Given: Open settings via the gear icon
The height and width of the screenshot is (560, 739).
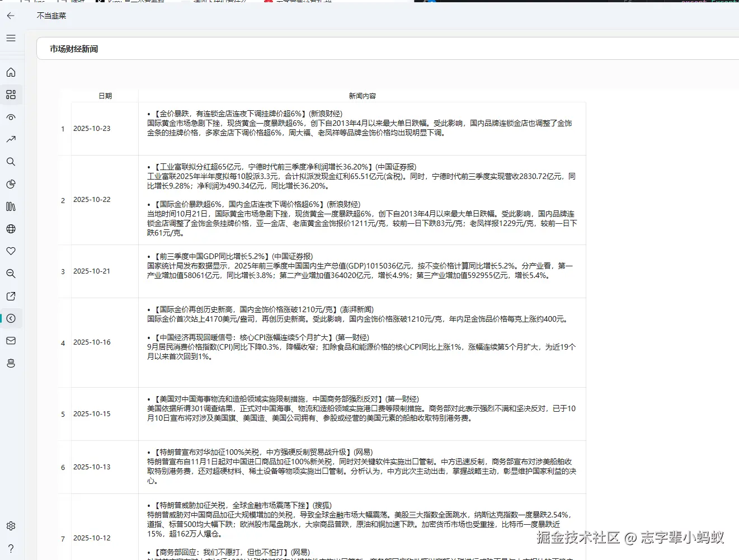Looking at the screenshot, I should coord(11,525).
